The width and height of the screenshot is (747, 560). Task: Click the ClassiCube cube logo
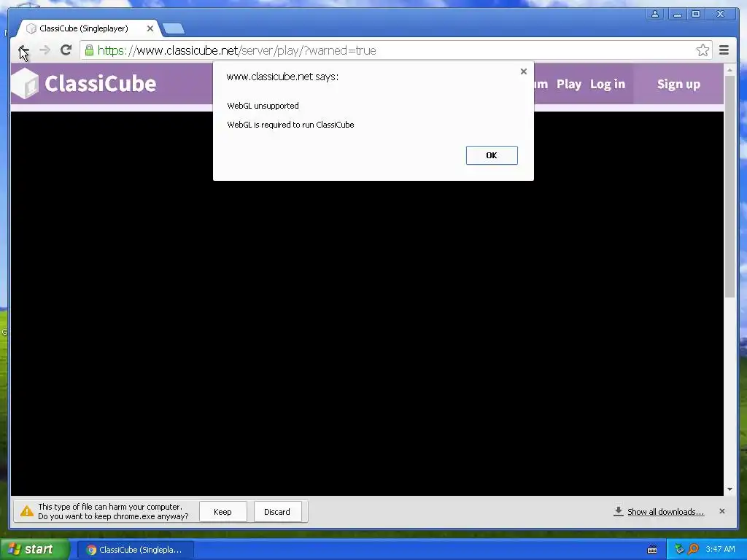click(x=25, y=83)
